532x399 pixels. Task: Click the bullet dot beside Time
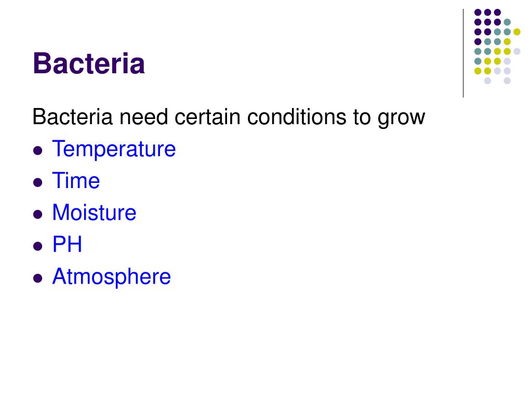(x=38, y=182)
